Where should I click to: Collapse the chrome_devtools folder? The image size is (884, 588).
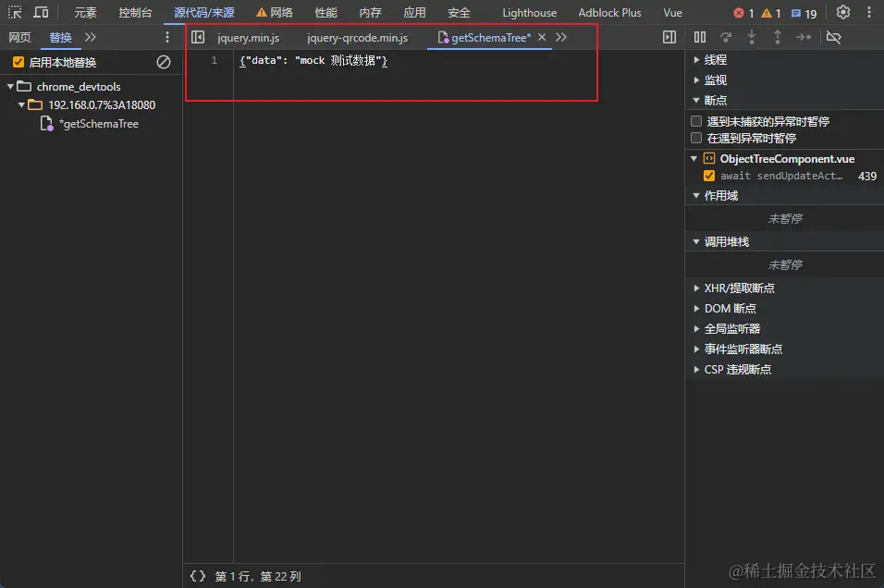click(10, 86)
